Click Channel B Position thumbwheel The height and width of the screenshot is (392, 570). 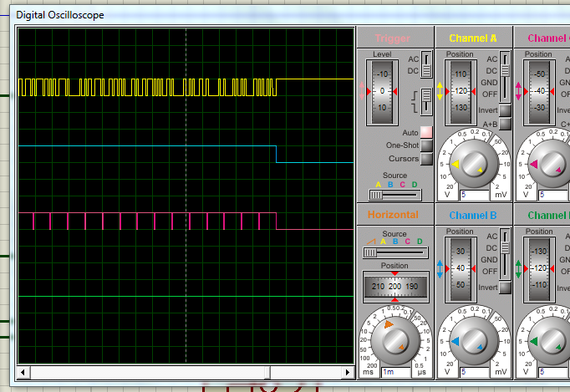[x=461, y=269]
